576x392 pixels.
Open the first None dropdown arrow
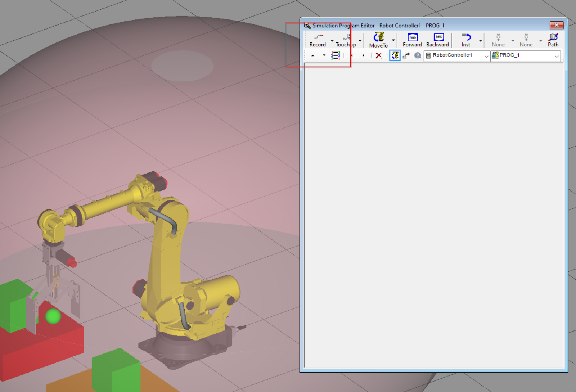click(x=513, y=41)
